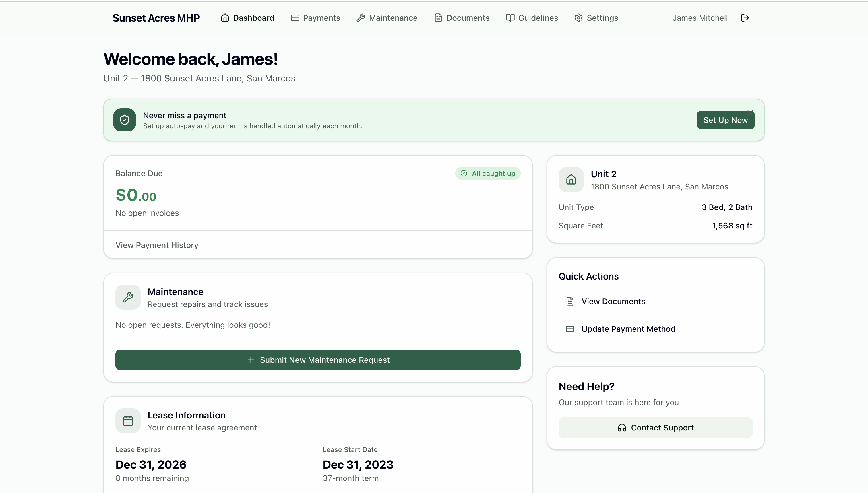Select Update Payment Method quick action
The image size is (868, 493).
pos(655,329)
